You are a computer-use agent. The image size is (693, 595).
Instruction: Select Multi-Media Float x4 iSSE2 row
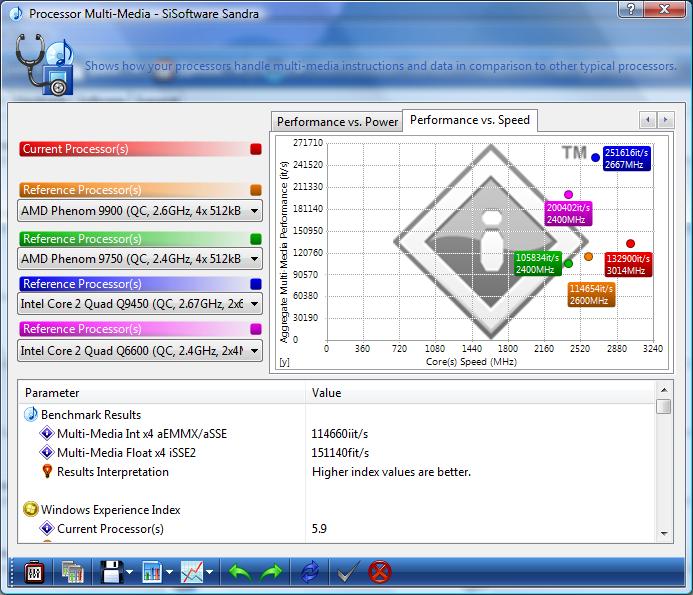pyautogui.click(x=337, y=453)
